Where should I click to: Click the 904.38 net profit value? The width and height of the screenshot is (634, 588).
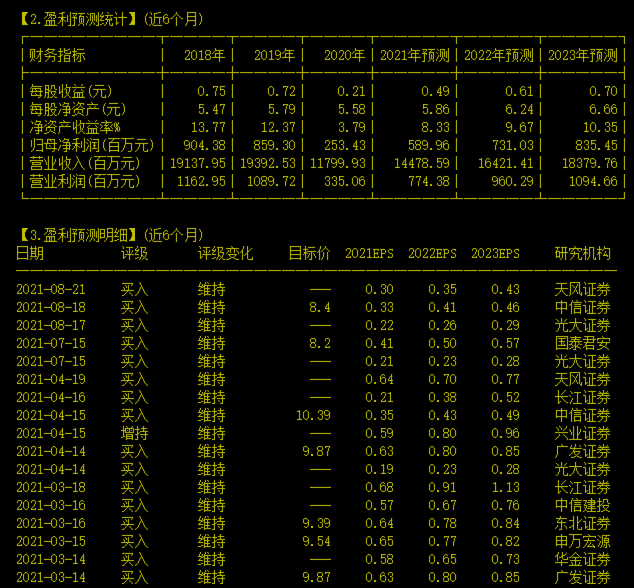[x=204, y=145]
